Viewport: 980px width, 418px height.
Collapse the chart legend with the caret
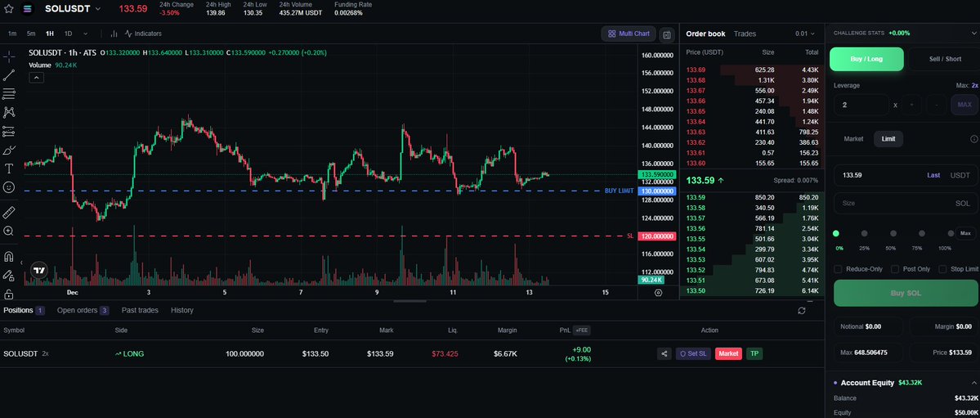click(36, 78)
